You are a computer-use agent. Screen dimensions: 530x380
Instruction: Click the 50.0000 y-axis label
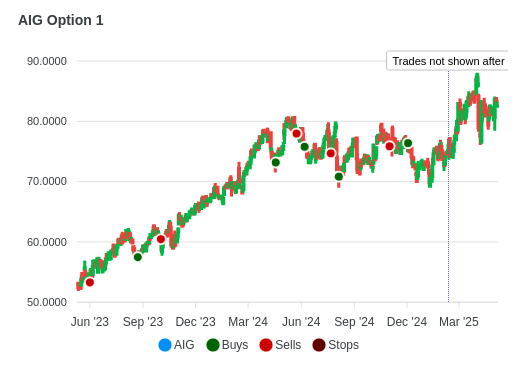click(x=47, y=302)
